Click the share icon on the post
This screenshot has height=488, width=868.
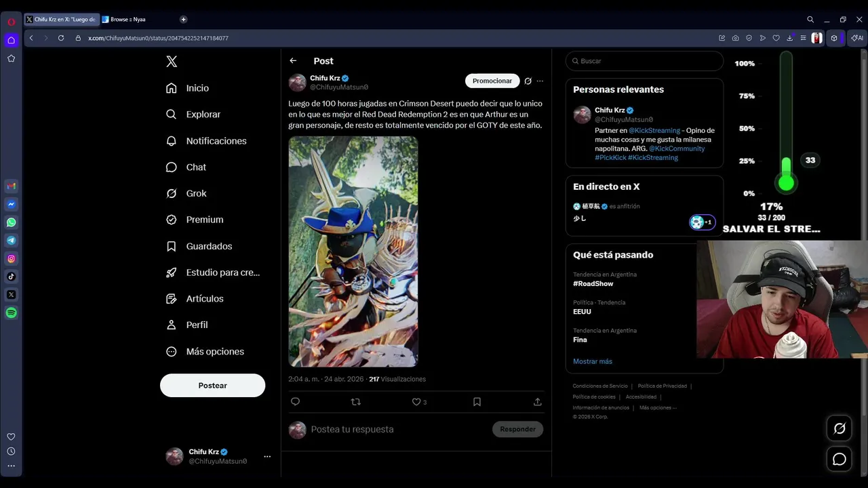click(x=537, y=402)
